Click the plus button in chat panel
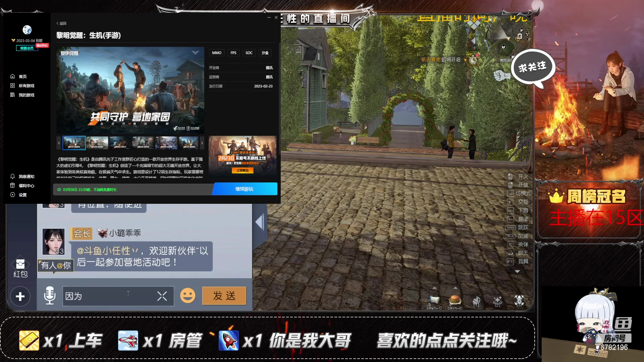The image size is (644, 362). [x=20, y=296]
